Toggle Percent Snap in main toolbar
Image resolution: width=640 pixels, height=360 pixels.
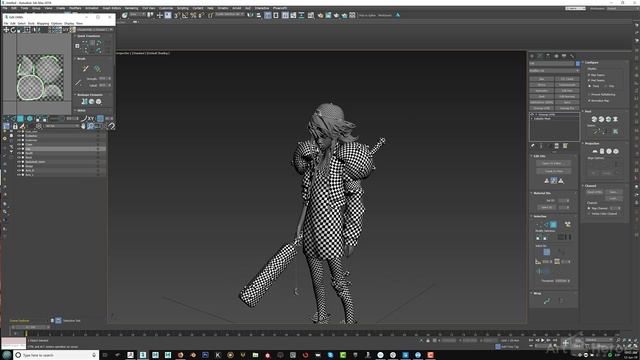(x=193, y=16)
